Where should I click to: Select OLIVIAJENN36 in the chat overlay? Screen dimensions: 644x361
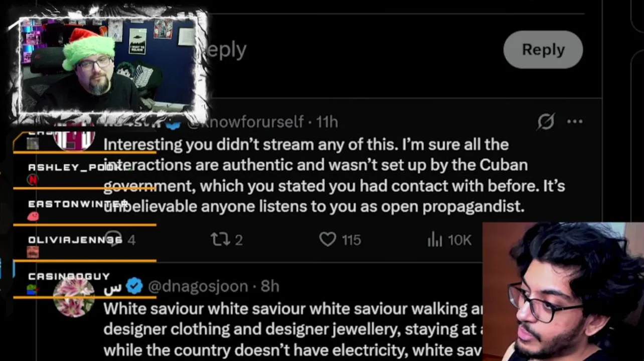[75, 240]
